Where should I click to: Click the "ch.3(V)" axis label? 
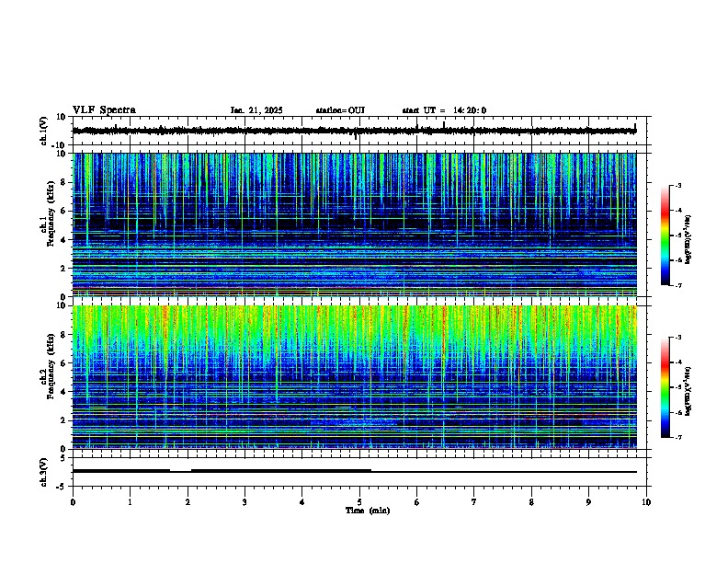click(x=44, y=473)
